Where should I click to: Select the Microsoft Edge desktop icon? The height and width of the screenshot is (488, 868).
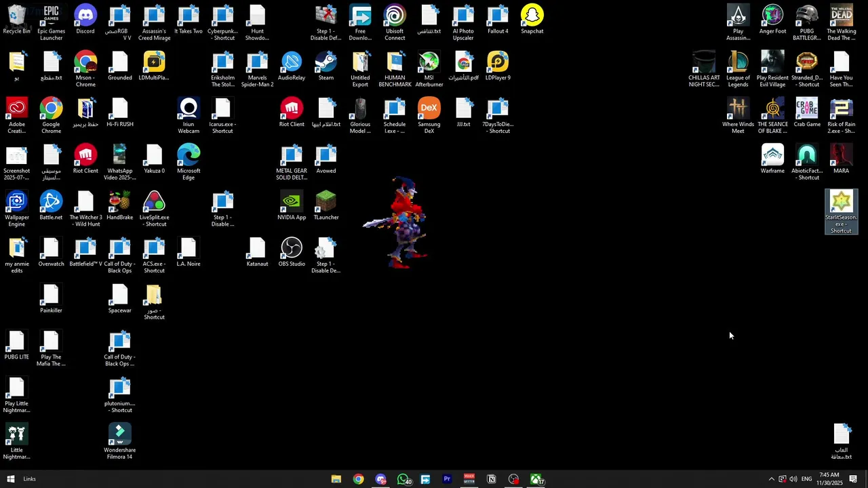coord(189,163)
